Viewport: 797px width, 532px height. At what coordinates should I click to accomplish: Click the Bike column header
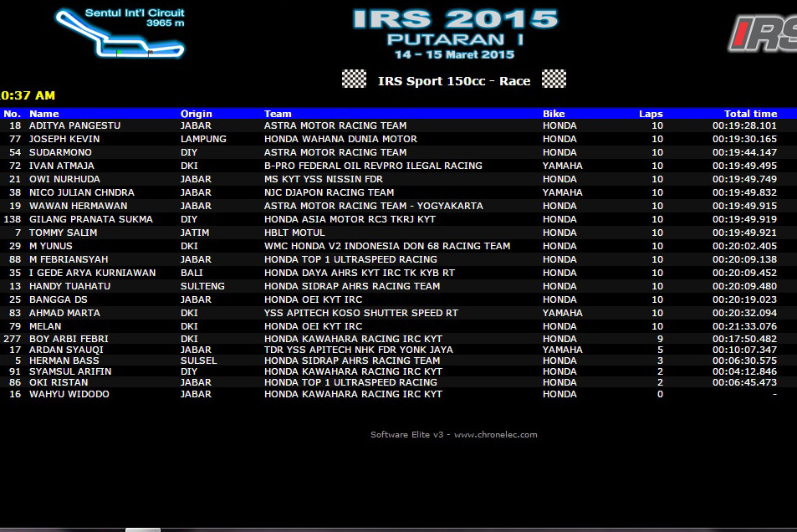tap(554, 114)
